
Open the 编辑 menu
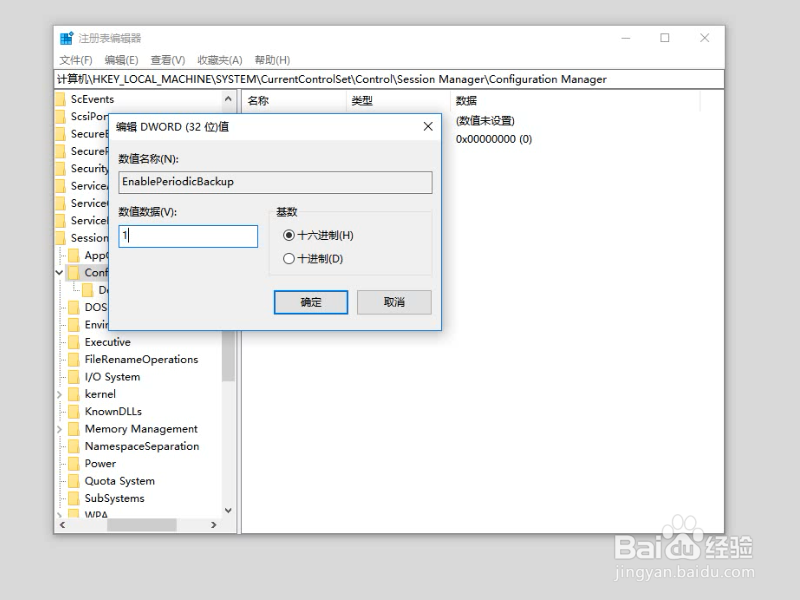pyautogui.click(x=120, y=59)
